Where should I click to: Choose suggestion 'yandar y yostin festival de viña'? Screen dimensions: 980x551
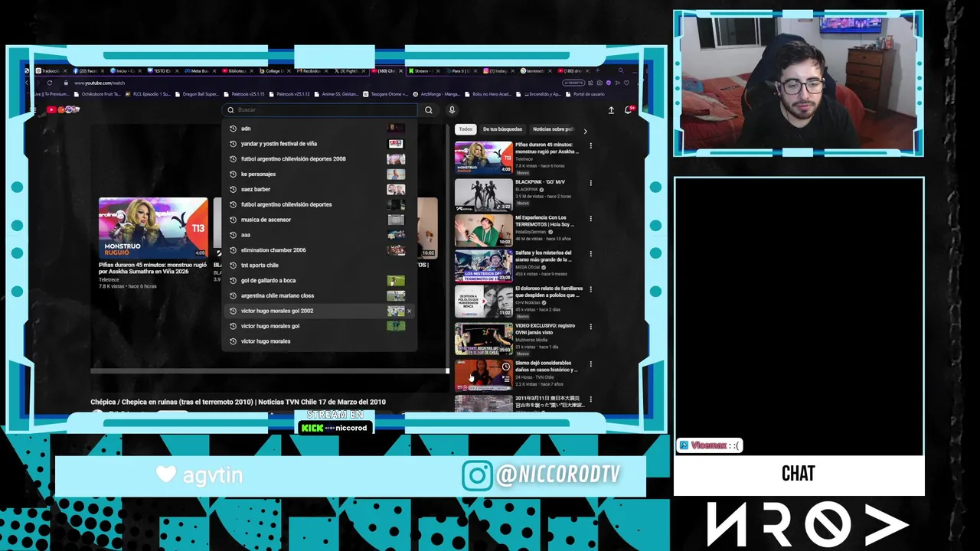[319, 144]
